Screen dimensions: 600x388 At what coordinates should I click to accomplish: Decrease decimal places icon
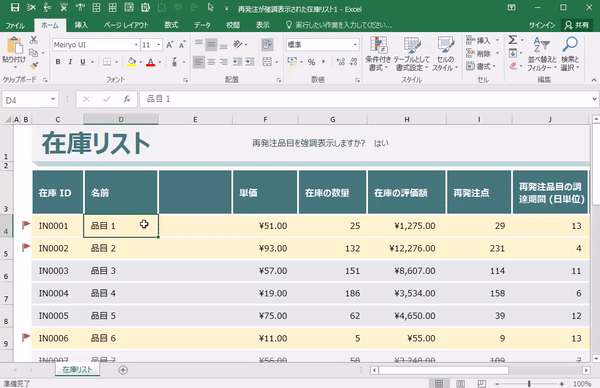(353, 62)
